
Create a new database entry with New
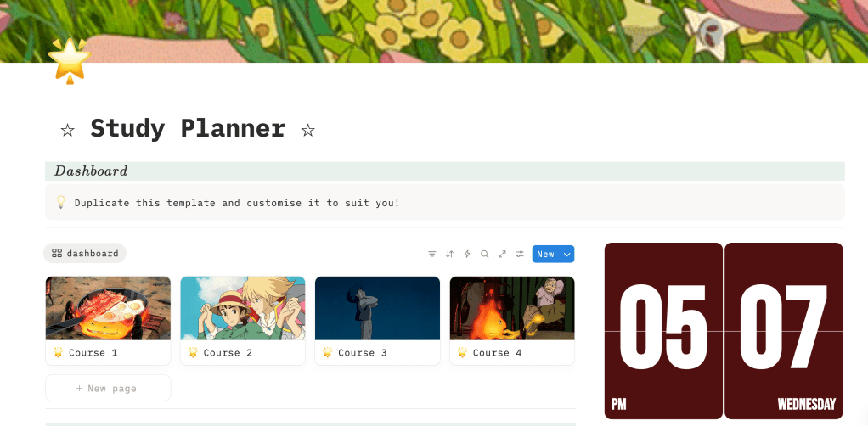pos(546,254)
